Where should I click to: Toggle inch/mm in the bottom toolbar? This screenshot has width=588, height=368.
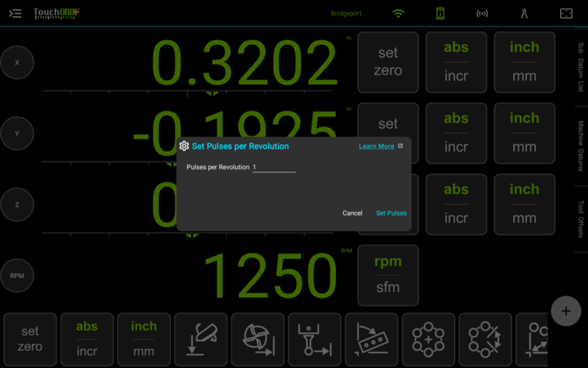tap(143, 339)
